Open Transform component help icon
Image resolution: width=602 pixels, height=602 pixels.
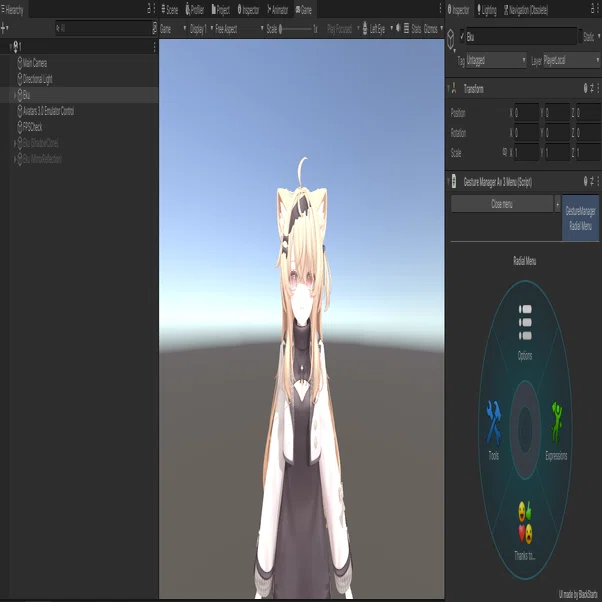[x=585, y=88]
